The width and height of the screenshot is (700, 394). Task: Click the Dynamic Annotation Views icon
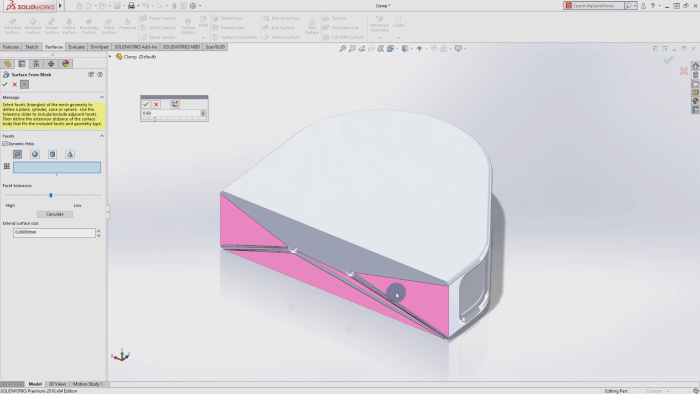pyautogui.click(x=380, y=49)
